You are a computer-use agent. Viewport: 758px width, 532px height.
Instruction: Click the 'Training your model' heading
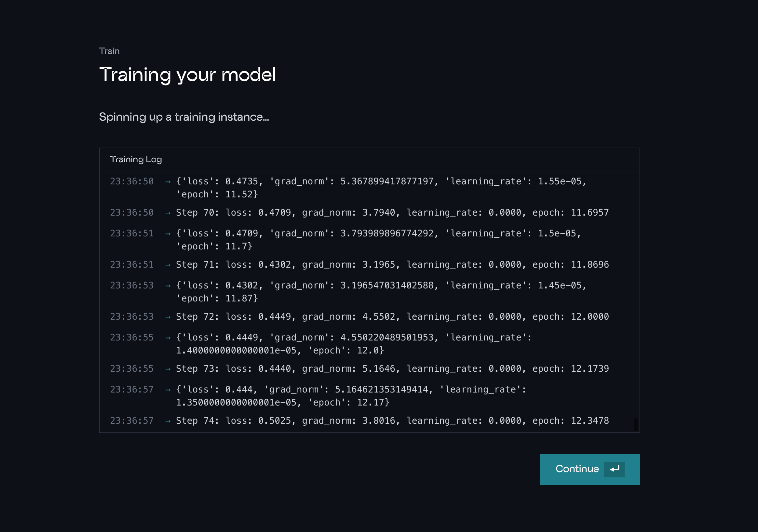187,74
